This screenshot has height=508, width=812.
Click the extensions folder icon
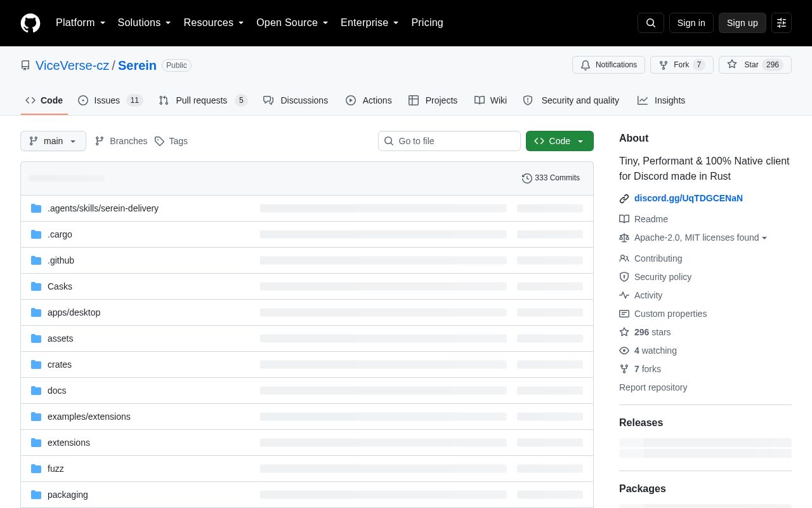36,443
